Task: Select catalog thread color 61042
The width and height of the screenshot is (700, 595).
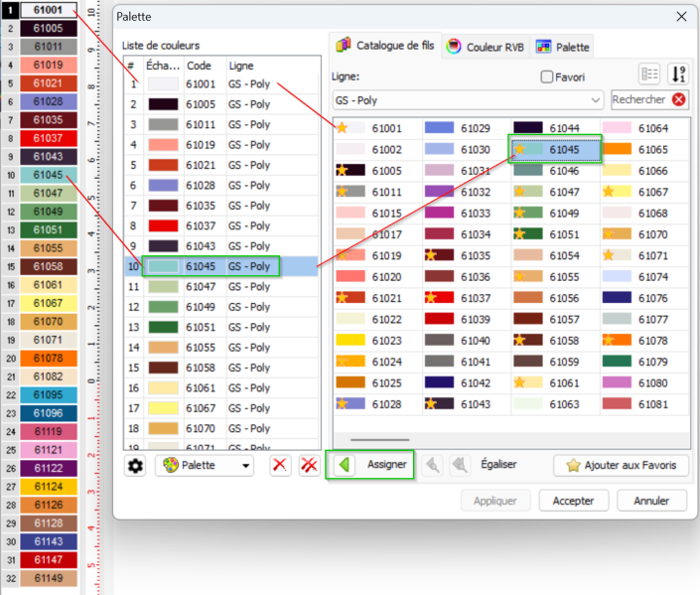Action: (x=467, y=382)
